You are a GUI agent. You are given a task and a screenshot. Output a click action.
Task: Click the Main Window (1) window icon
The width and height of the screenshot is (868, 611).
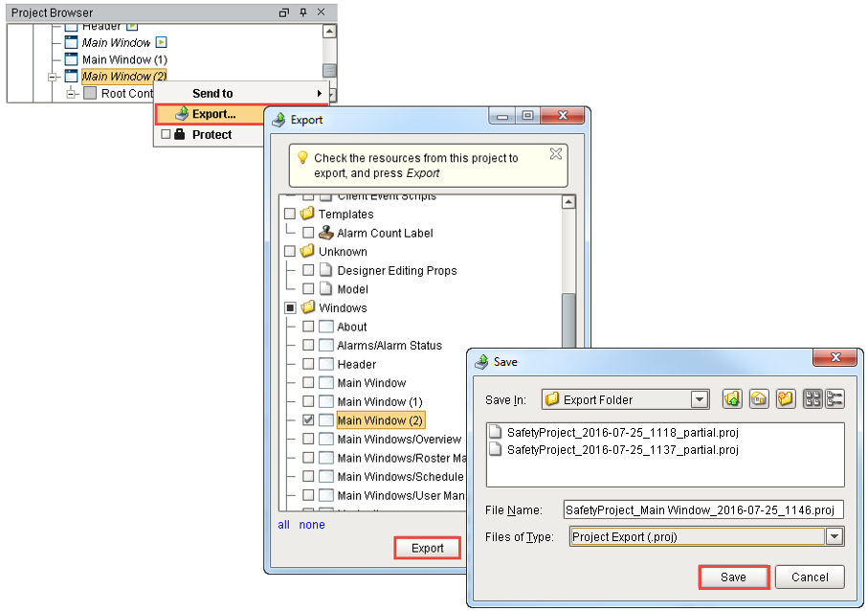[71, 59]
